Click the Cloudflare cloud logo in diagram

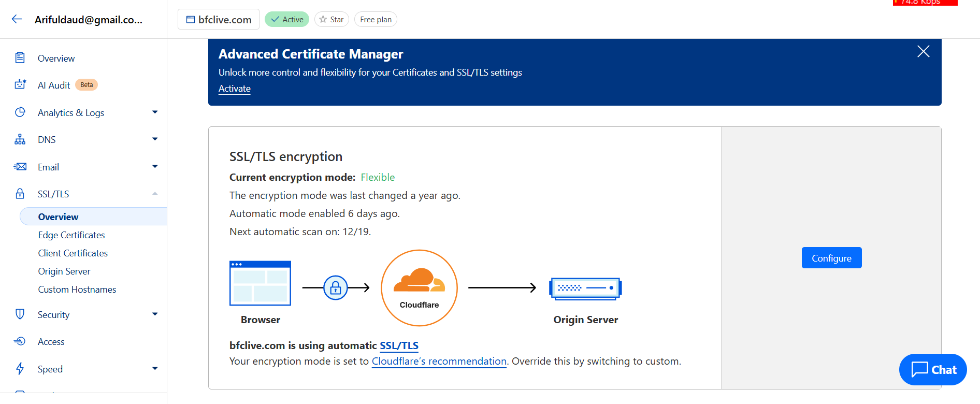(419, 280)
